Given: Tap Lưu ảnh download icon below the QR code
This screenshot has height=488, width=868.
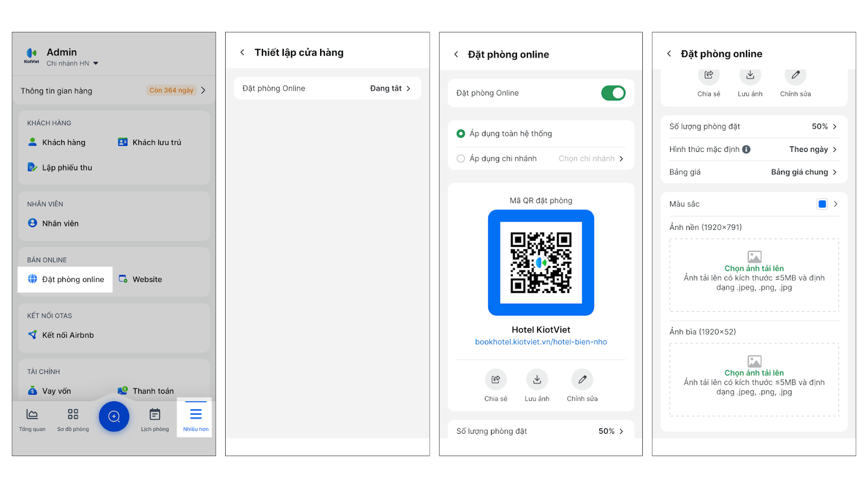Looking at the screenshot, I should (x=537, y=380).
